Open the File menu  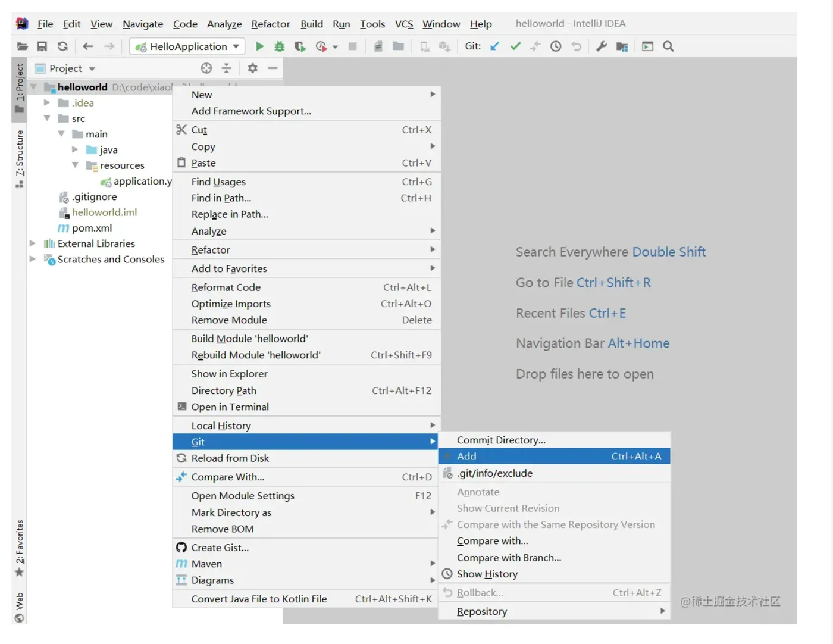[x=45, y=24]
